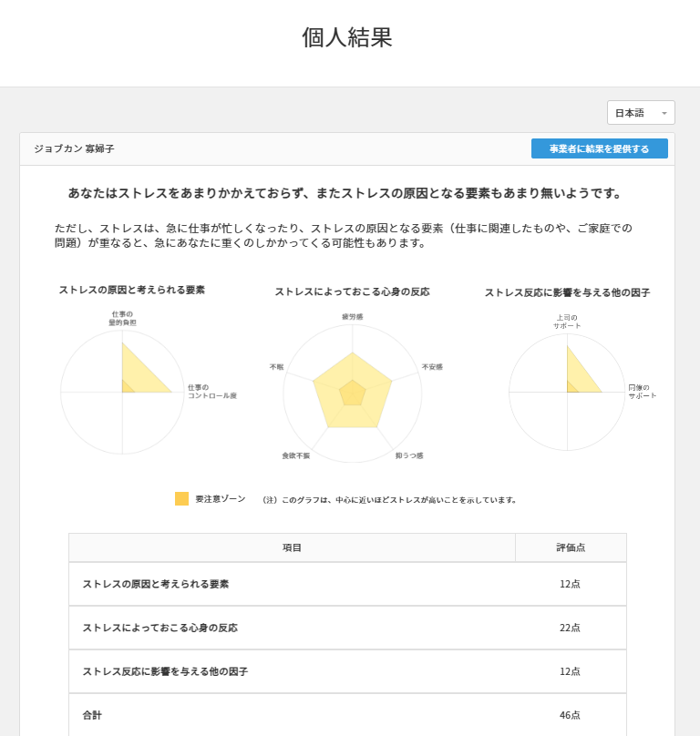The width and height of the screenshot is (700, 736).
Task: Click the stress causes radar chart triangle
Action: [x=139, y=373]
